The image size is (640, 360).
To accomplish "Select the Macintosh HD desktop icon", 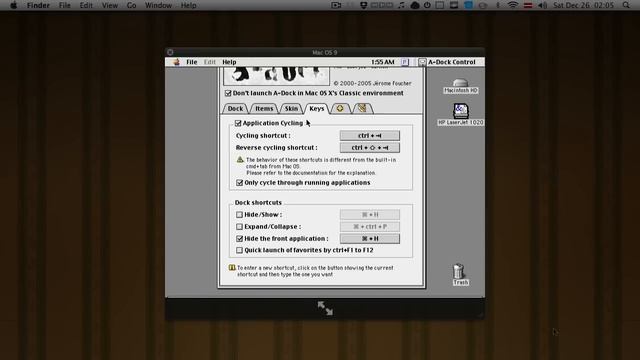I will click(460, 86).
